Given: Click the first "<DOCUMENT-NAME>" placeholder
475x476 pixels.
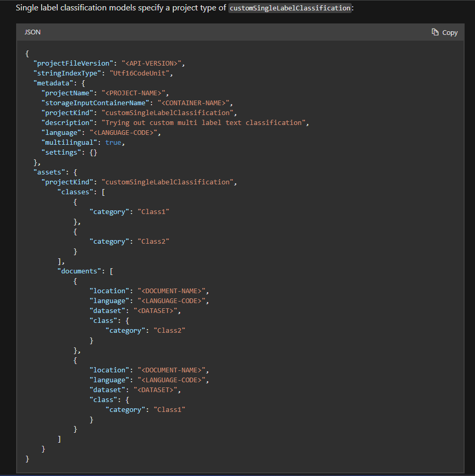Looking at the screenshot, I should (171, 291).
